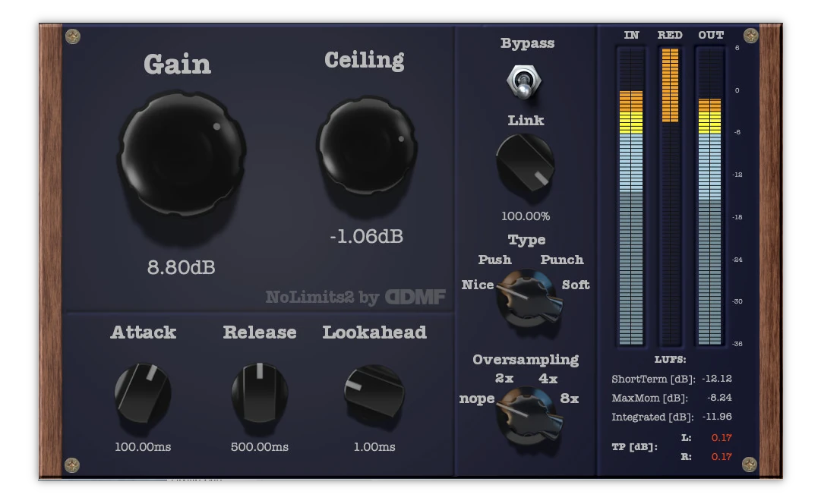This screenshot has width=821, height=504.
Task: Click the Bypass label
Action: [527, 43]
